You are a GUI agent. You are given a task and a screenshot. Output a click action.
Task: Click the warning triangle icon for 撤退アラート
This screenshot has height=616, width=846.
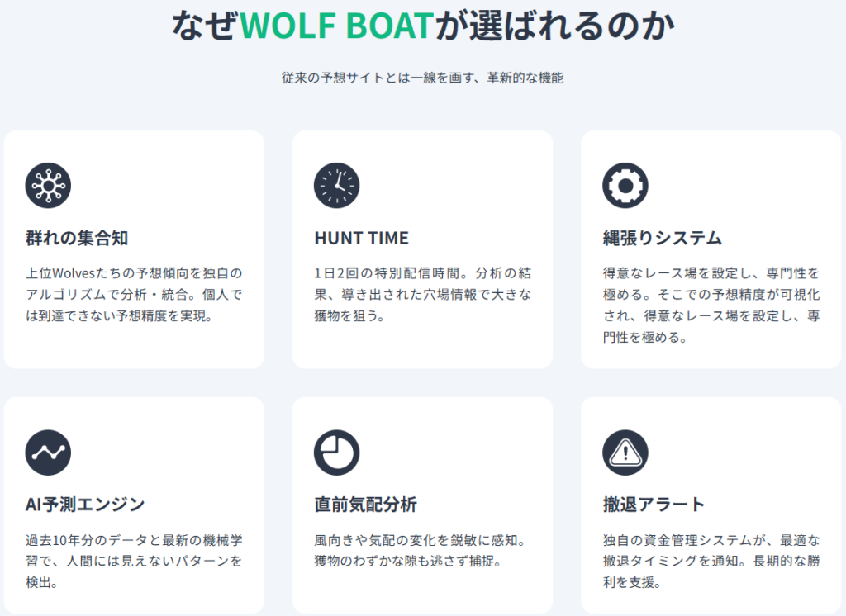tap(625, 453)
